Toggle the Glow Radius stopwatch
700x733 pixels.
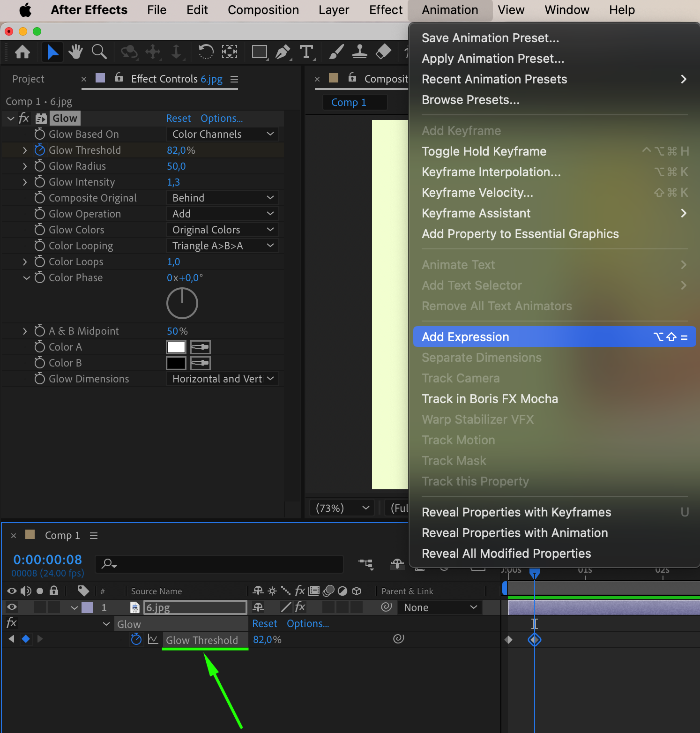pyautogui.click(x=40, y=166)
